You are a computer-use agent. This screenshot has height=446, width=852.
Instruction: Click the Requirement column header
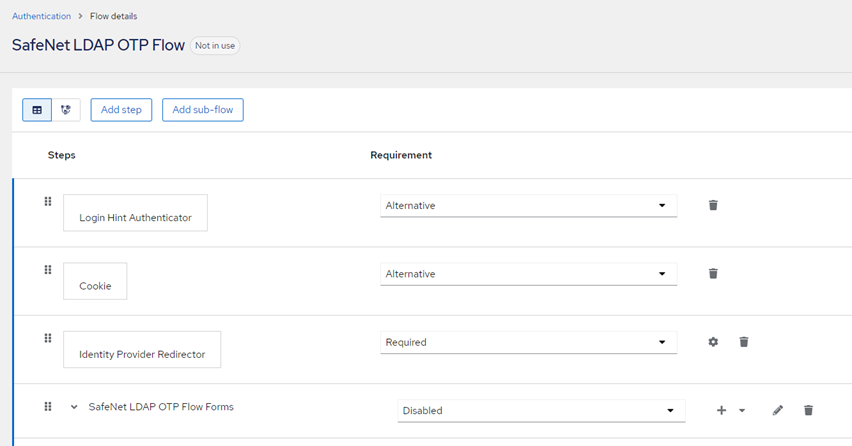pyautogui.click(x=401, y=155)
